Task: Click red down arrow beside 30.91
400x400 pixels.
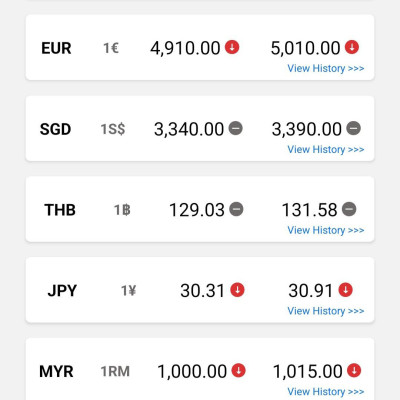Action: point(345,289)
